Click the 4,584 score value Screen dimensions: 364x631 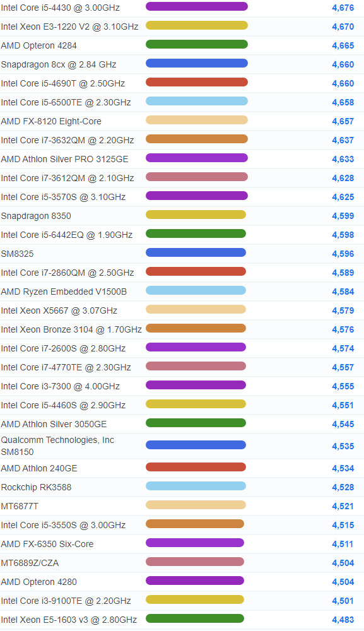(343, 292)
